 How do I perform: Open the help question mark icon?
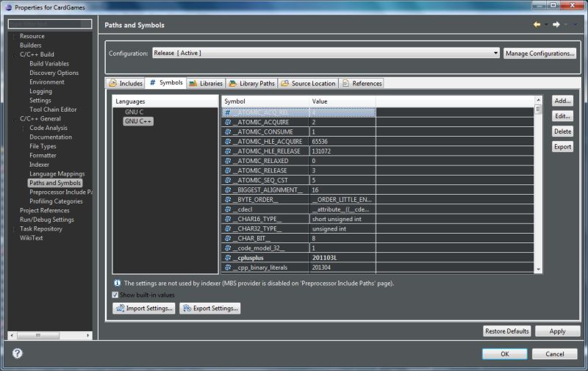[x=17, y=353]
